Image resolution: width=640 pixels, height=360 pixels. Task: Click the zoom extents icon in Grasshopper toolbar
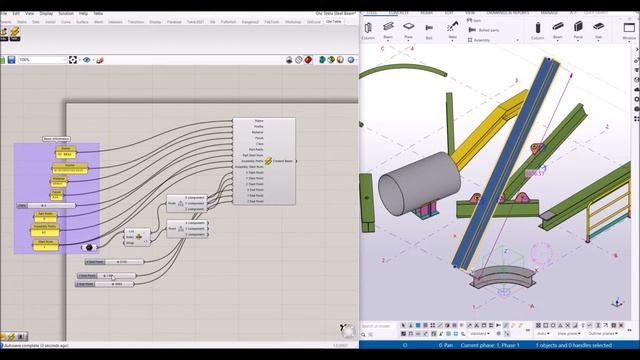click(x=73, y=60)
